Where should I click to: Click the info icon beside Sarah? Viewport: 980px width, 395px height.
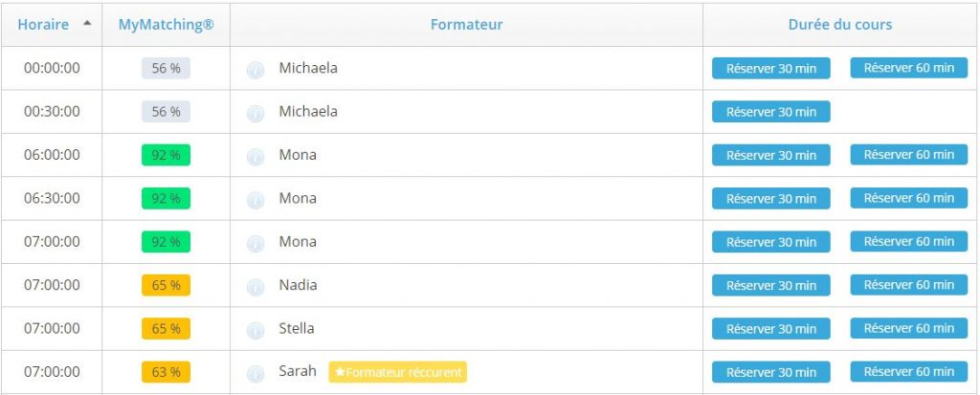pos(255,374)
